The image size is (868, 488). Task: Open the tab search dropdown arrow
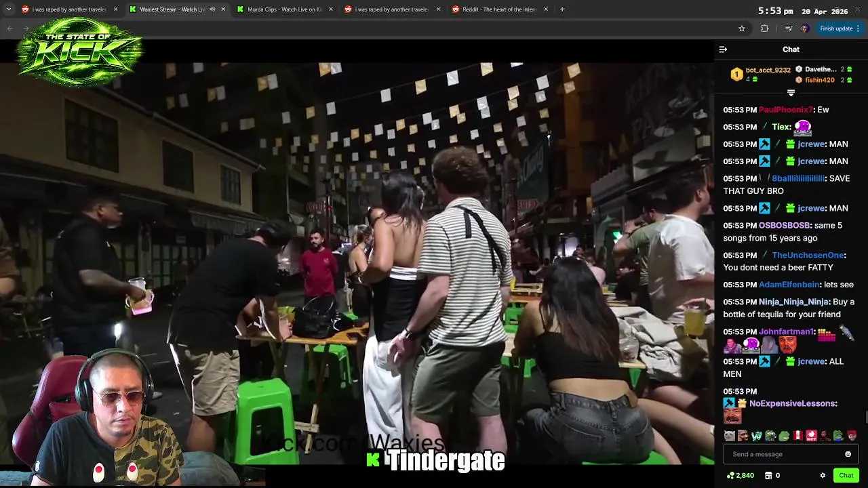pyautogui.click(x=9, y=9)
